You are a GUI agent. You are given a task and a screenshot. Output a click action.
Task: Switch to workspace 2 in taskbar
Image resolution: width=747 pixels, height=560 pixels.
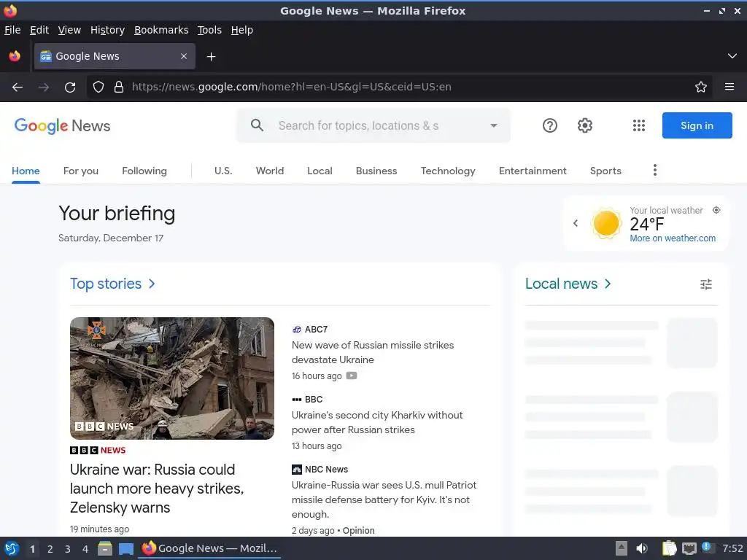50,549
